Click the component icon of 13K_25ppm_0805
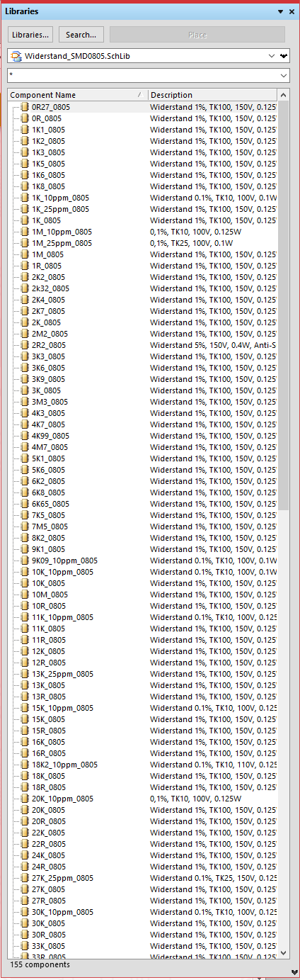The image size is (300, 980). [25, 674]
